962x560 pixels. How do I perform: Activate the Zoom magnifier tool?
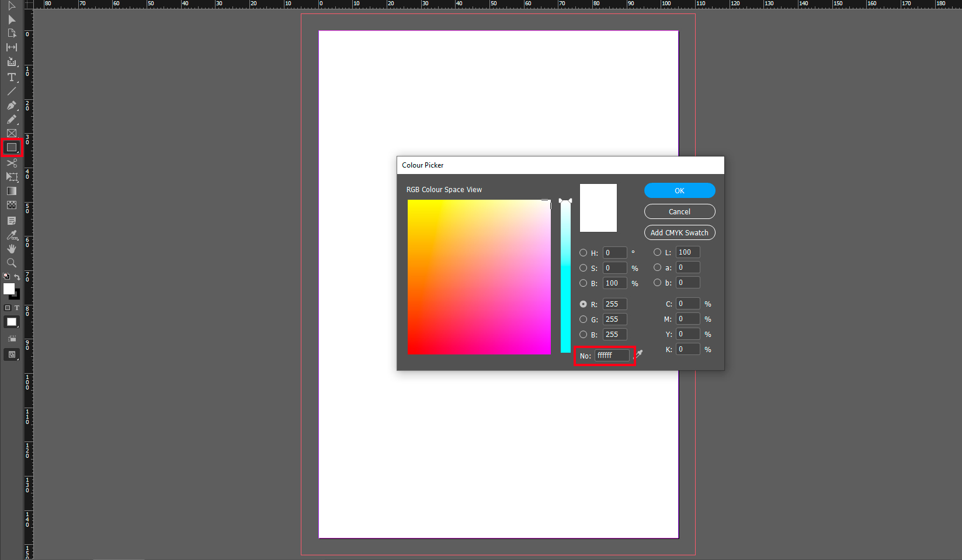(12, 263)
